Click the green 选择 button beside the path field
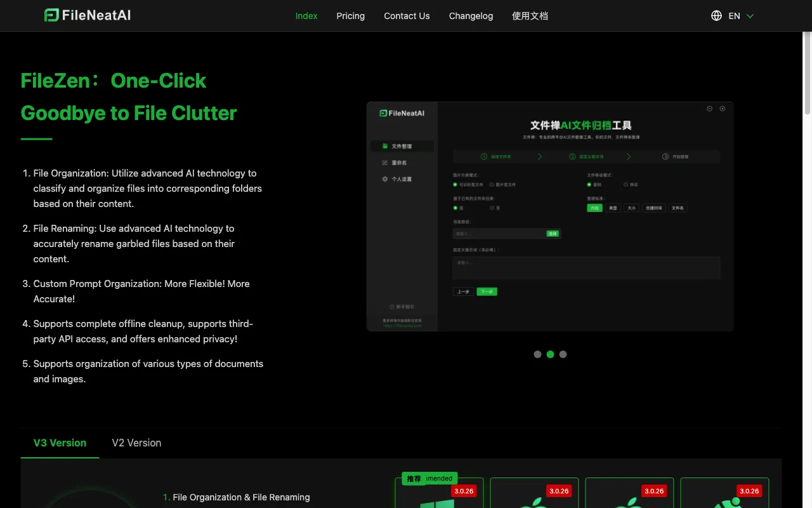The width and height of the screenshot is (812, 508). 553,234
